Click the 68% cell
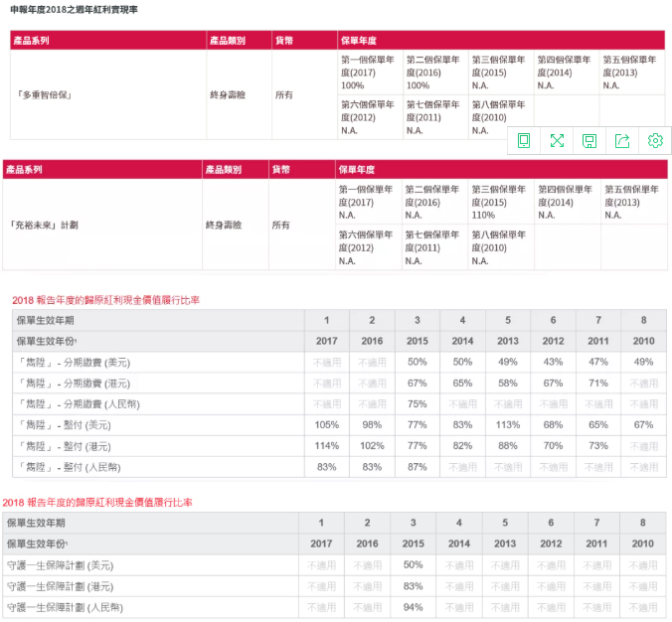The image size is (672, 622). click(553, 425)
